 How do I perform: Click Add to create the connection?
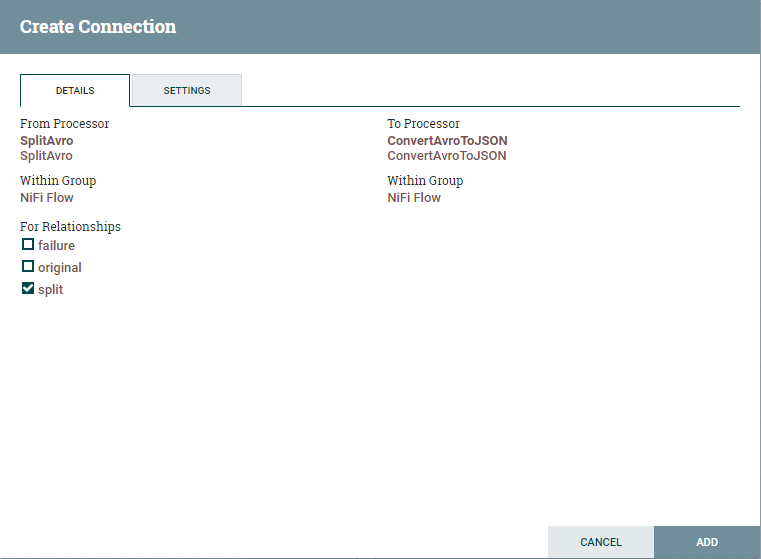tap(707, 542)
